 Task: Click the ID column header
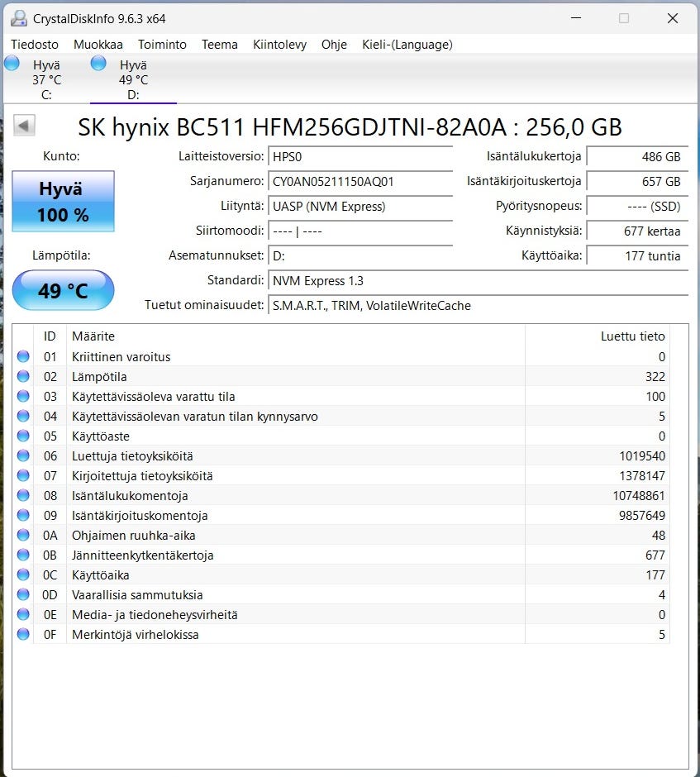click(x=50, y=336)
